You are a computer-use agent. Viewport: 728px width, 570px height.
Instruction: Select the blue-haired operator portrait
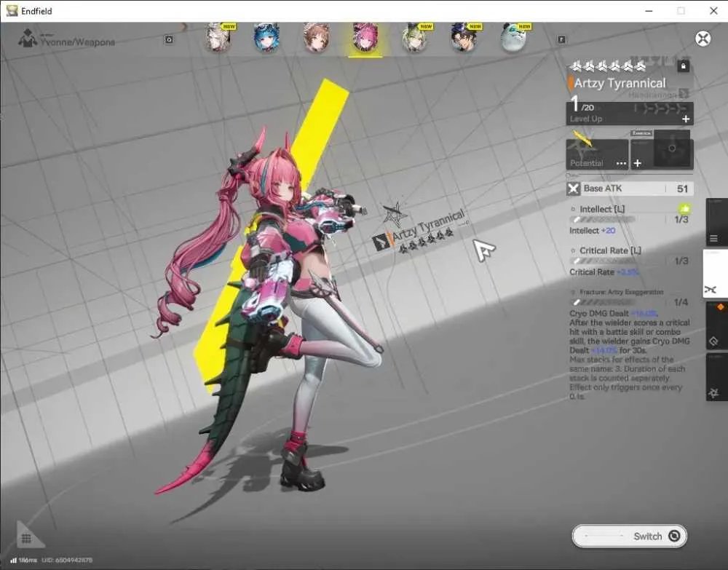click(x=266, y=37)
